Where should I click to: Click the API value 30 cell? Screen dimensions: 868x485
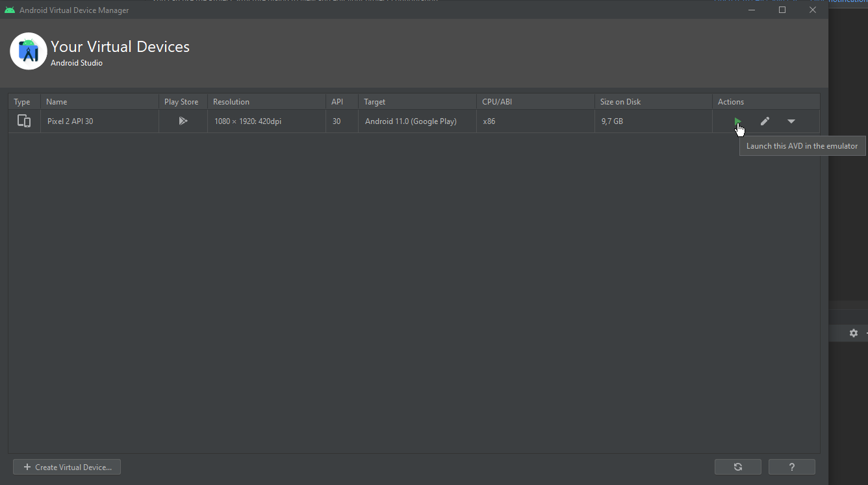[x=342, y=121]
